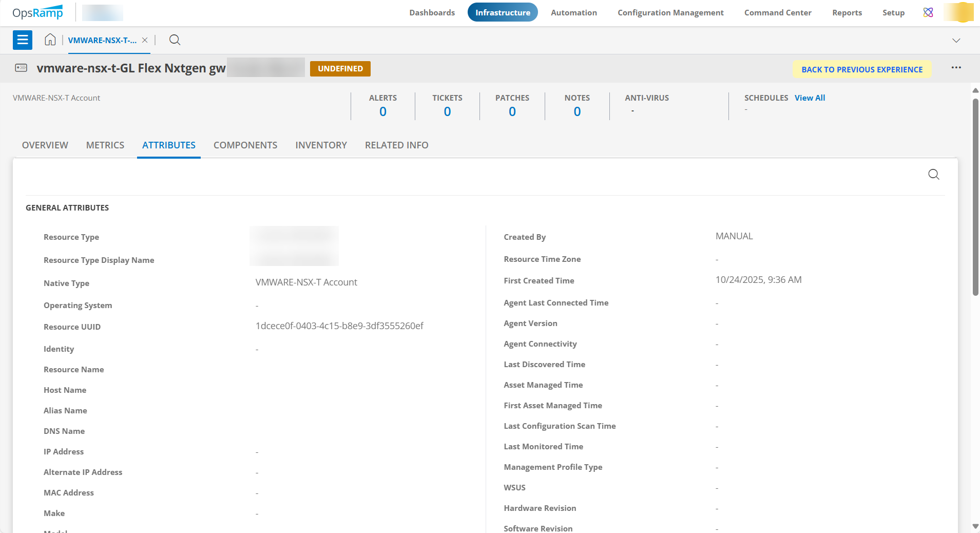Go to the home icon
This screenshot has height=533, width=980.
(50, 40)
